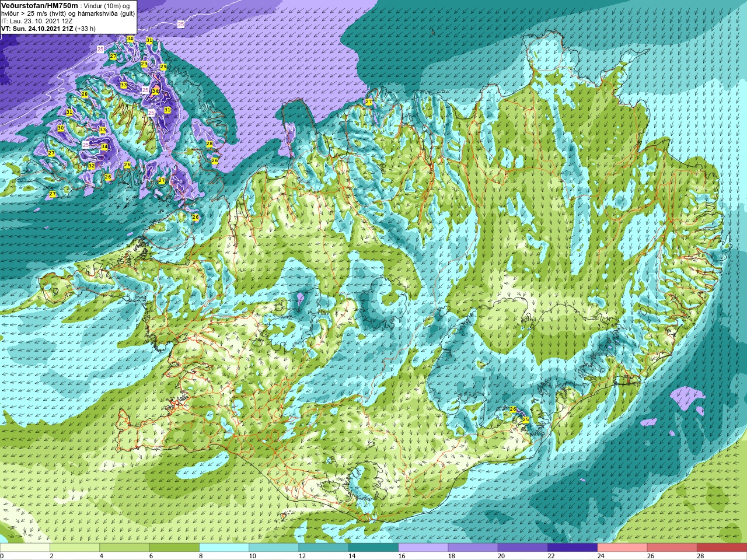Screen dimensions: 747x560
Task: Click the '(+33 h)' forecast offset text
Action: 85,29
